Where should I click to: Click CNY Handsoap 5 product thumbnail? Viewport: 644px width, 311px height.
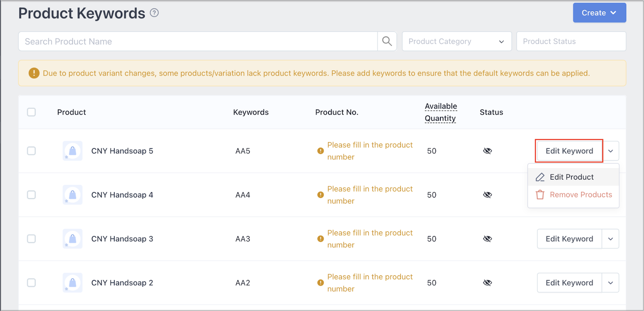(72, 151)
